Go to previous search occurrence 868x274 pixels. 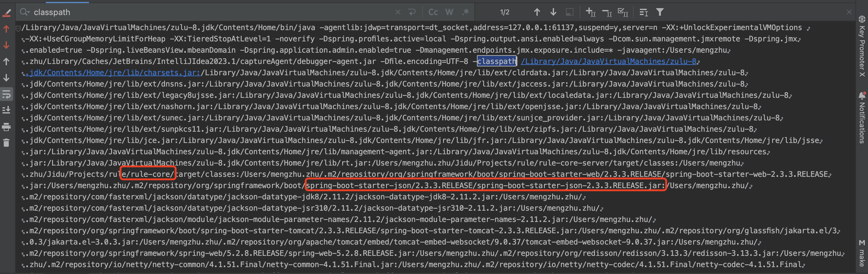tap(537, 12)
